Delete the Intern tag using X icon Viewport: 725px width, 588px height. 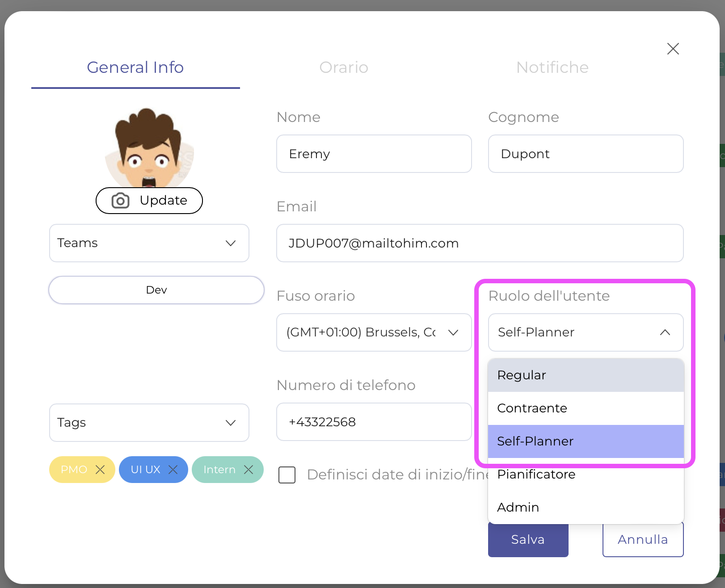249,470
